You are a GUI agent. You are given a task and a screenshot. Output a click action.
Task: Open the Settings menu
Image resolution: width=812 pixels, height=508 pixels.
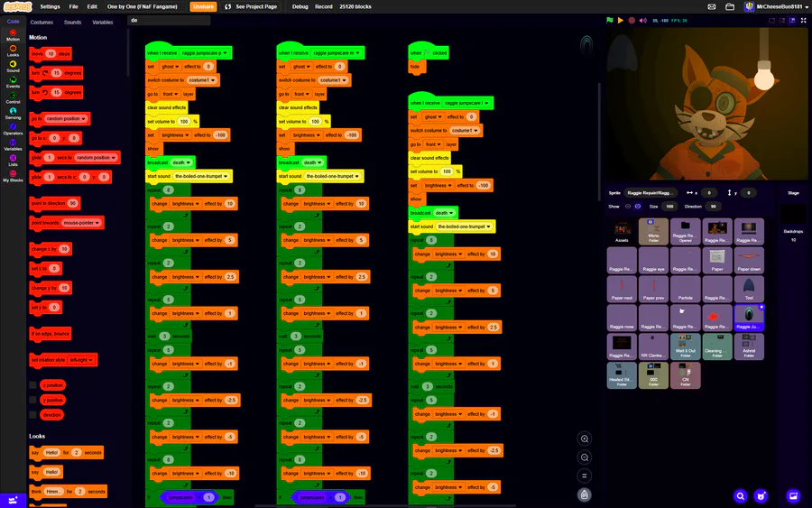click(50, 6)
